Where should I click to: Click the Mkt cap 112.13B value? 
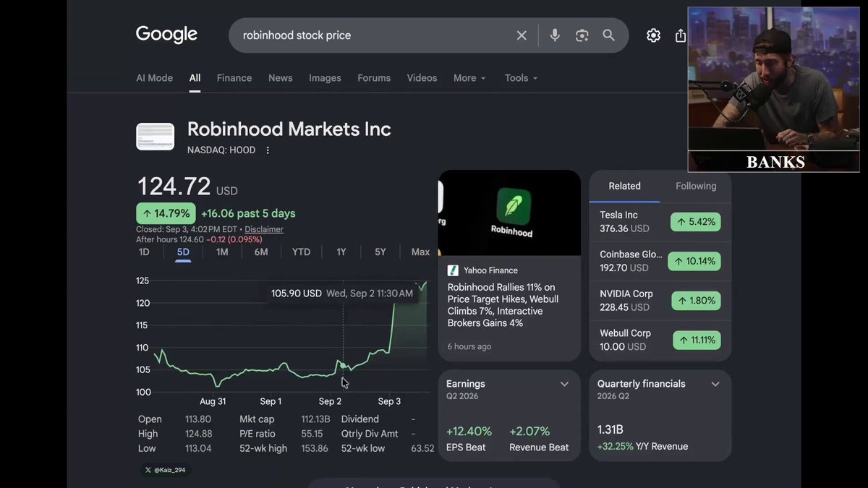pyautogui.click(x=315, y=419)
